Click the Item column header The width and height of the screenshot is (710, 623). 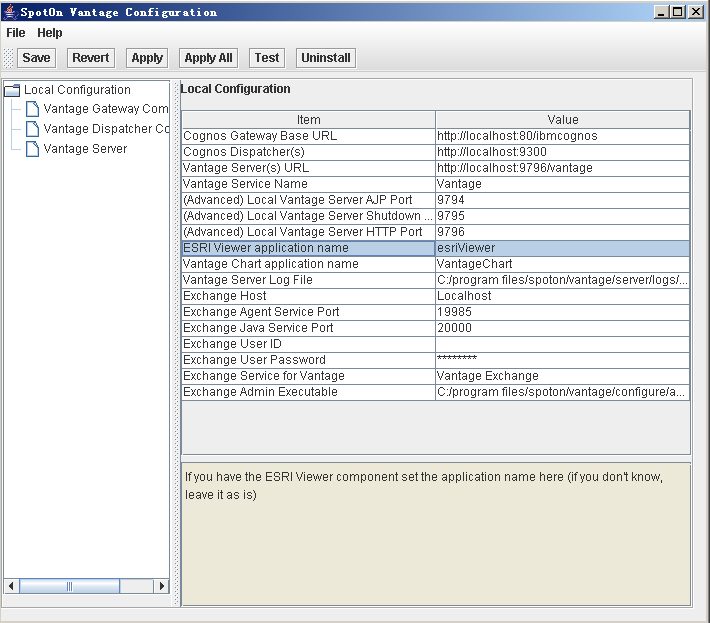click(308, 120)
